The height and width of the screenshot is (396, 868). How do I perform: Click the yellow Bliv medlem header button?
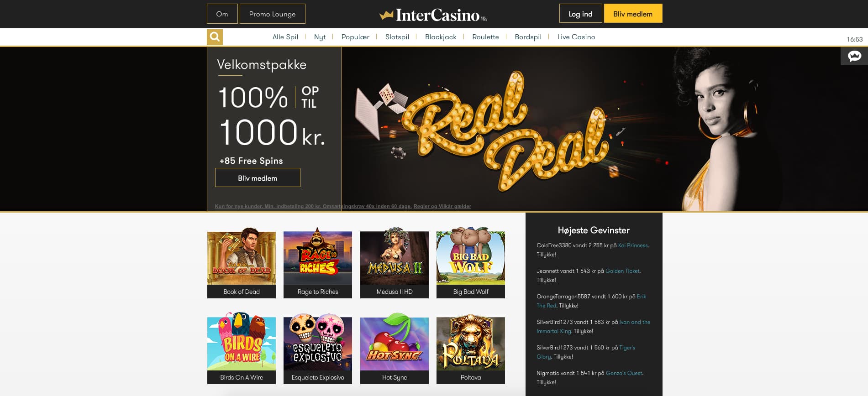pyautogui.click(x=633, y=14)
